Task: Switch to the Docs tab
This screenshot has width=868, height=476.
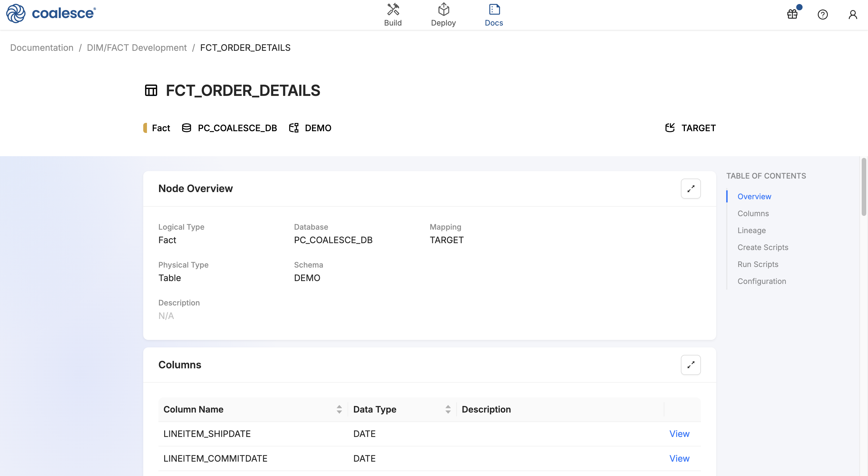Action: pos(494,15)
